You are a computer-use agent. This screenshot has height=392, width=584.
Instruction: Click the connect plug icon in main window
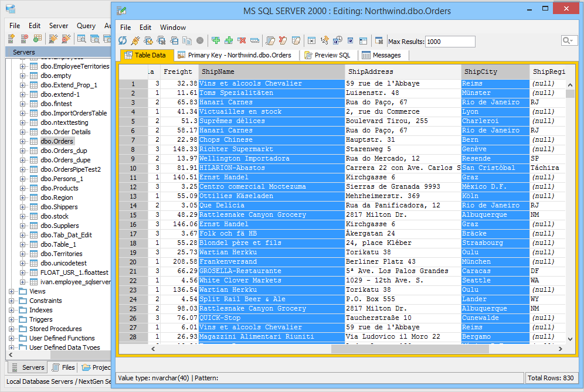coord(53,38)
